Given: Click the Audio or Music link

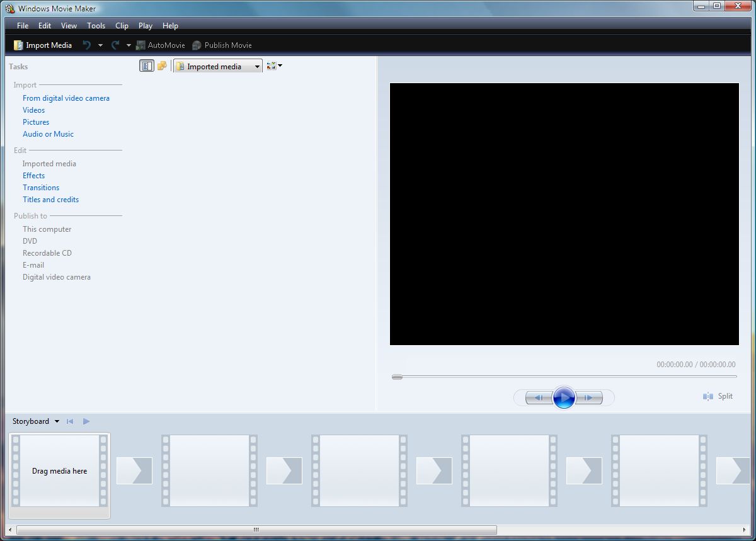Looking at the screenshot, I should click(x=48, y=134).
